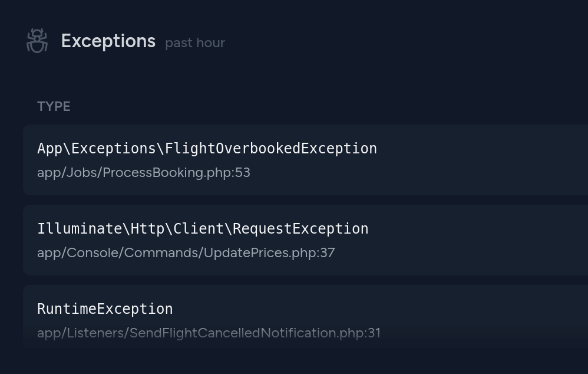This screenshot has width=588, height=374.
Task: Click line number 31 in Listeners path
Action: click(374, 333)
